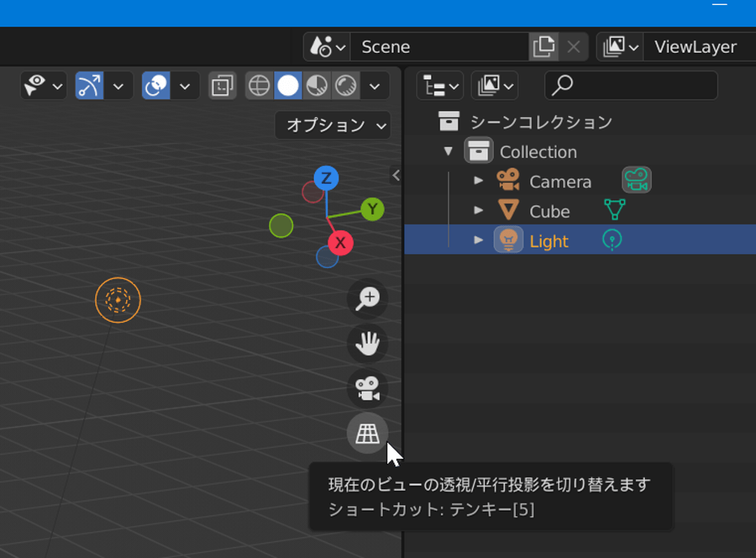Click the zoom view magnifier icon
Screen dimensions: 756x558
367,298
